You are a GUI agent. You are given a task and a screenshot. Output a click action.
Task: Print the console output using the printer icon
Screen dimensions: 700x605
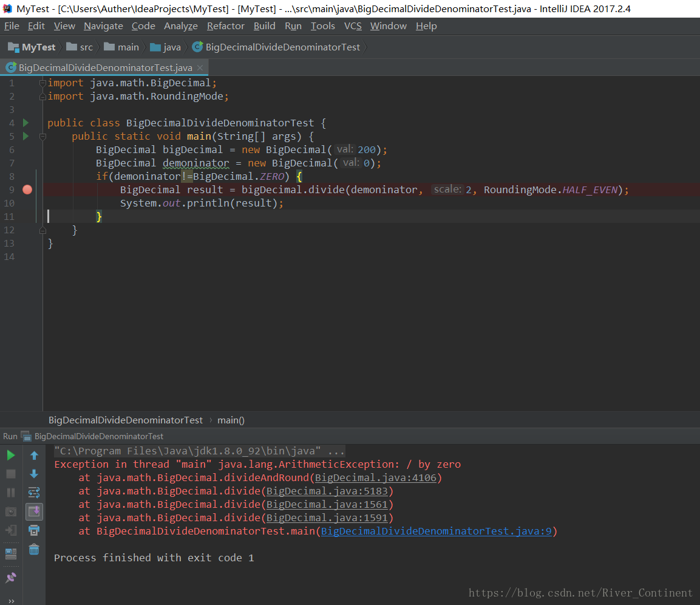coord(34,530)
